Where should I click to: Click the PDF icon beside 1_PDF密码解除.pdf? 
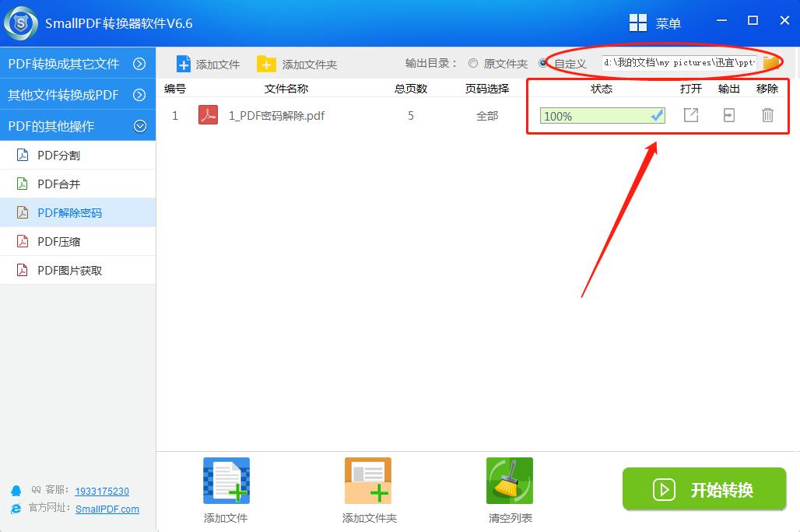(x=206, y=115)
